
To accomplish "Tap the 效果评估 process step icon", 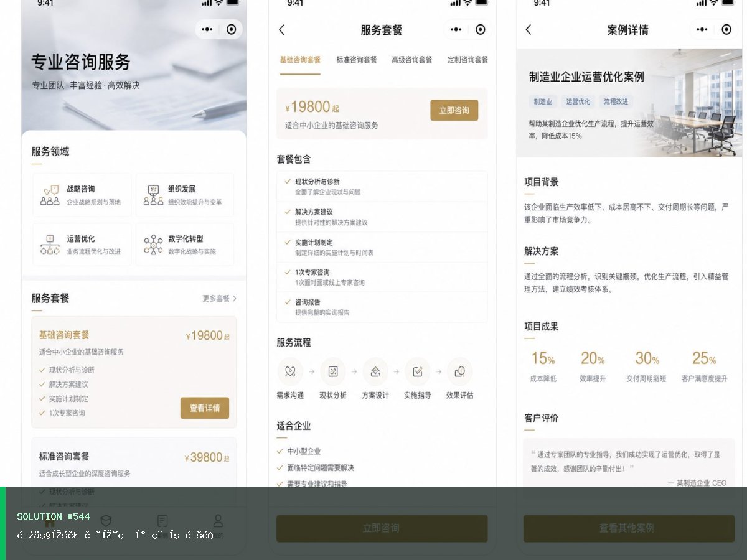I will pos(459,371).
